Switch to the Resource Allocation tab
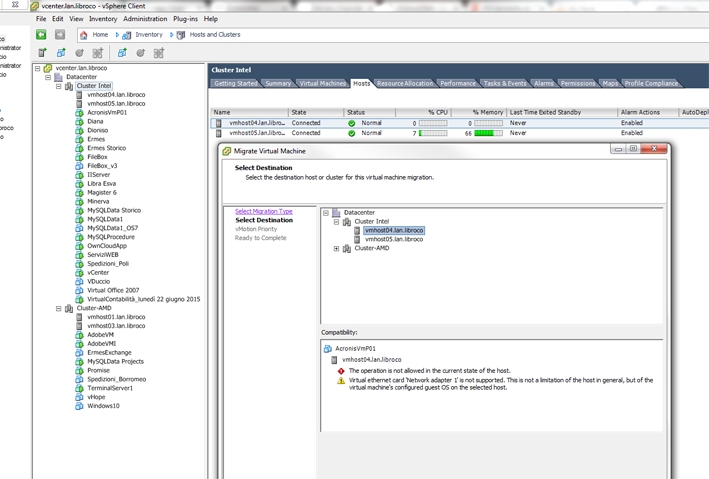Viewport: 709px width, 479px height. point(405,83)
